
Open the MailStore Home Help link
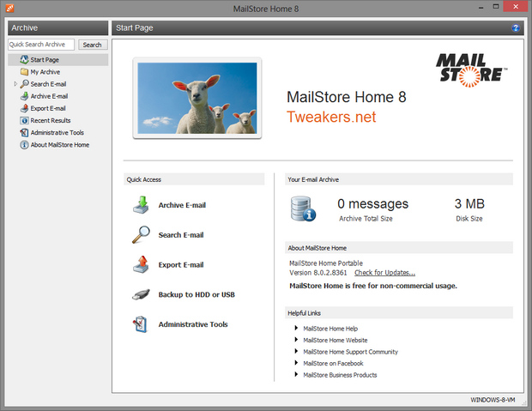(x=330, y=329)
